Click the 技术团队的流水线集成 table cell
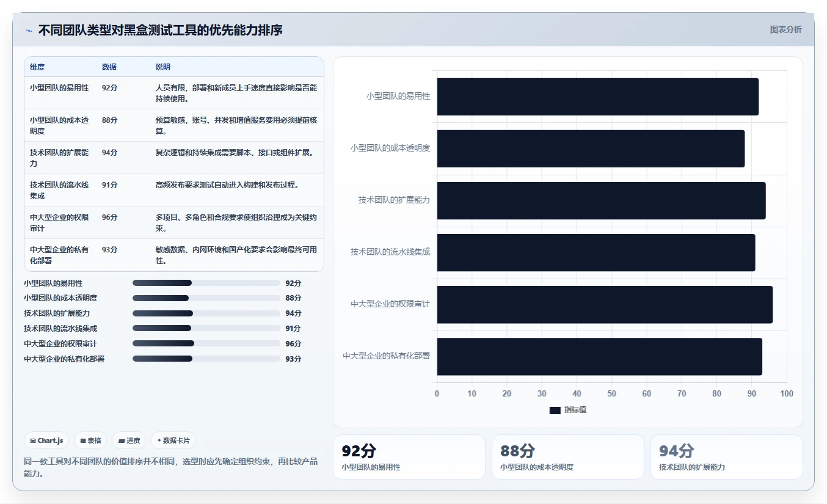 (60, 191)
